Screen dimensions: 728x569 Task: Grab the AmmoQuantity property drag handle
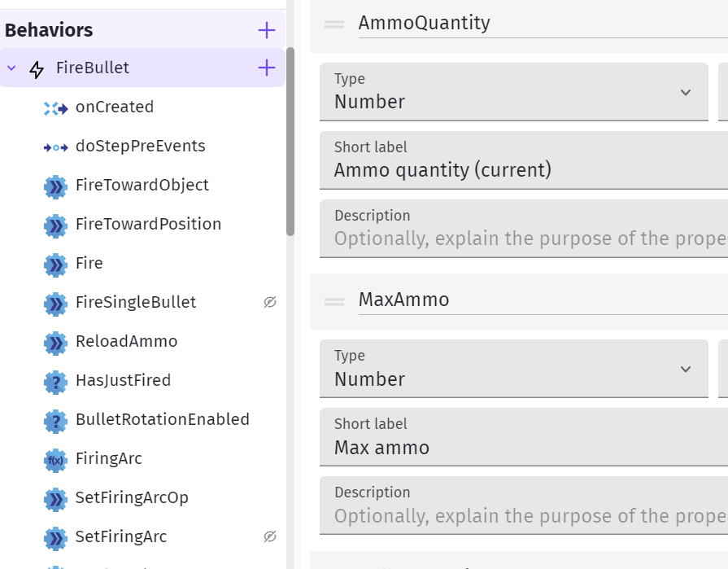click(334, 24)
